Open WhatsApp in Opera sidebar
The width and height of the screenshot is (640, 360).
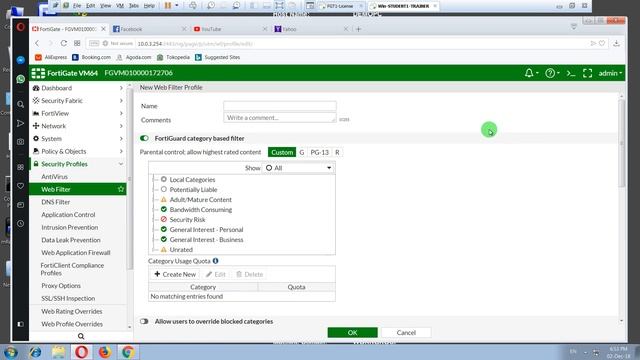pos(20,79)
